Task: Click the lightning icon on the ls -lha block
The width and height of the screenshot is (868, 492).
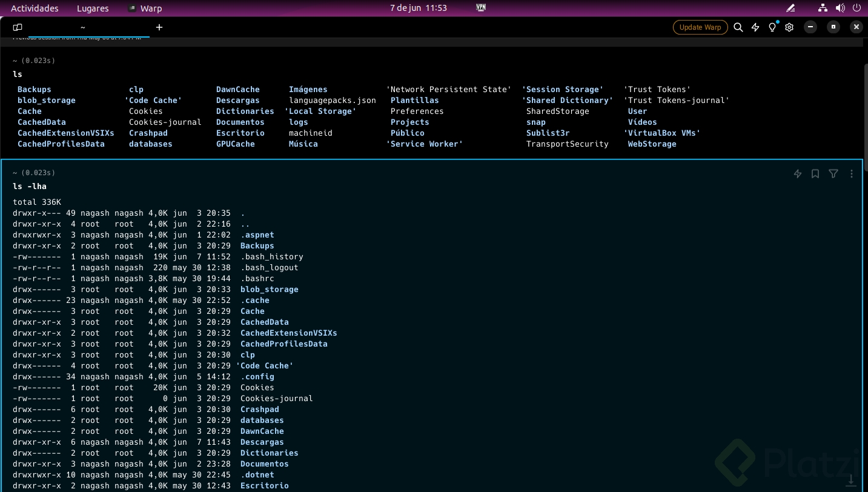Action: tap(798, 174)
